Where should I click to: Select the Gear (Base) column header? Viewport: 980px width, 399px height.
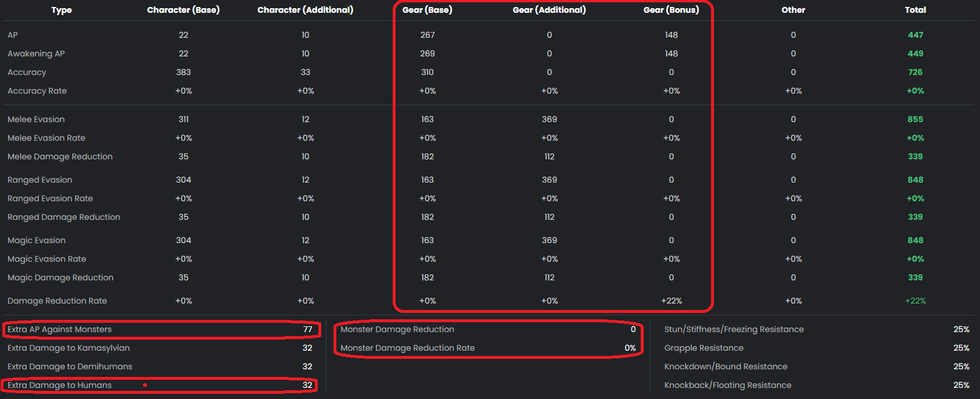click(x=428, y=10)
